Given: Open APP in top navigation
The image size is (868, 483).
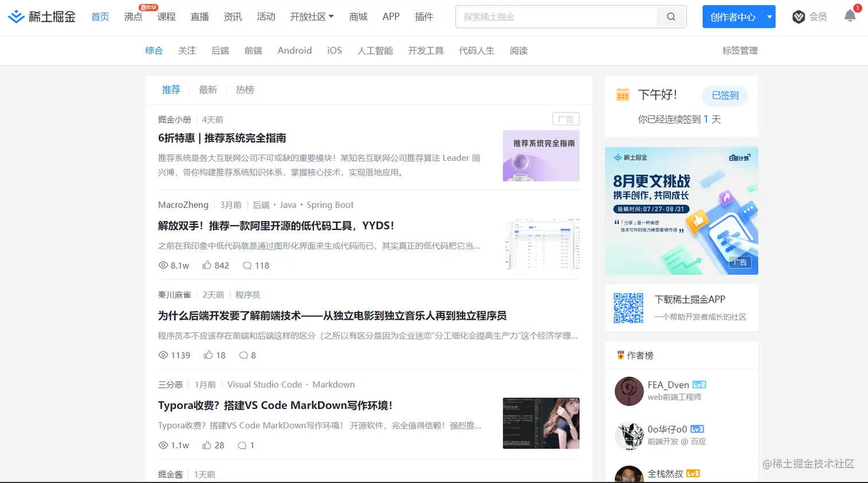Looking at the screenshot, I should [x=391, y=17].
